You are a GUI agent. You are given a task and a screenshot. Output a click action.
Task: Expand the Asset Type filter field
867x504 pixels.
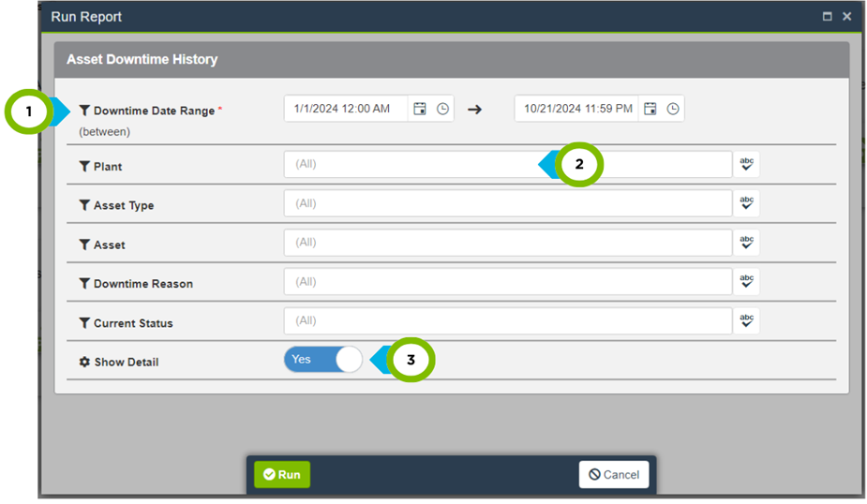(x=506, y=203)
